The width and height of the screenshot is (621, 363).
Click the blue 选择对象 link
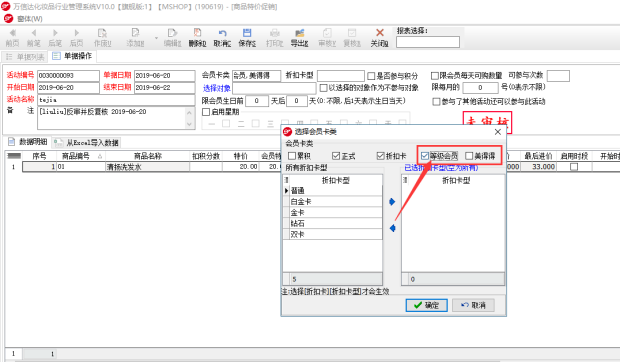pos(217,88)
